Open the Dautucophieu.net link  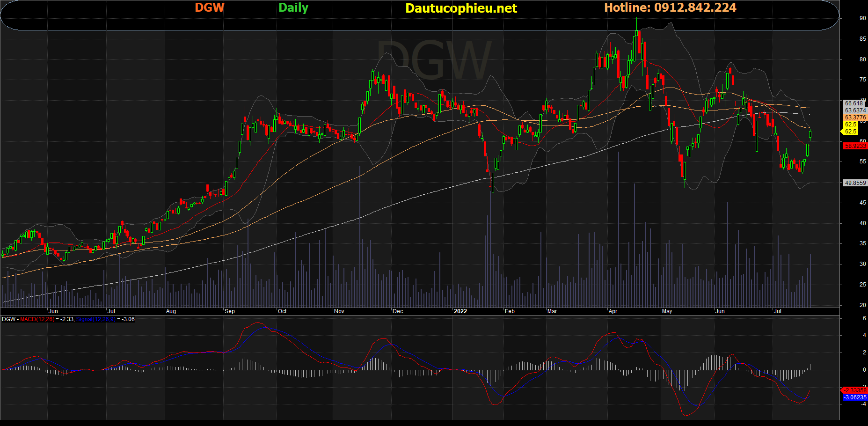pos(461,8)
